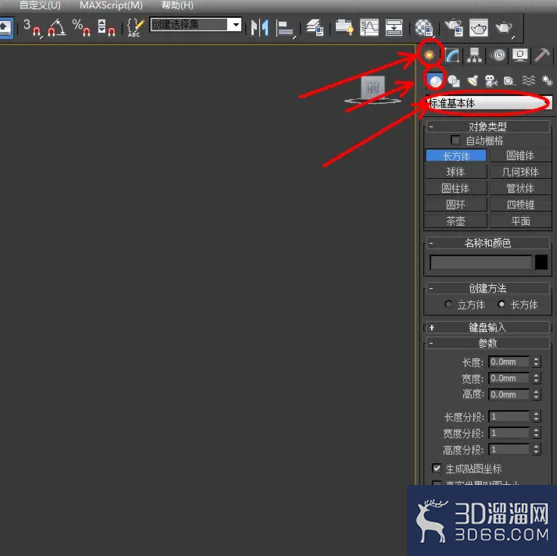
Task: Collapse the 名称和颜色 rollout
Action: pyautogui.click(x=487, y=243)
